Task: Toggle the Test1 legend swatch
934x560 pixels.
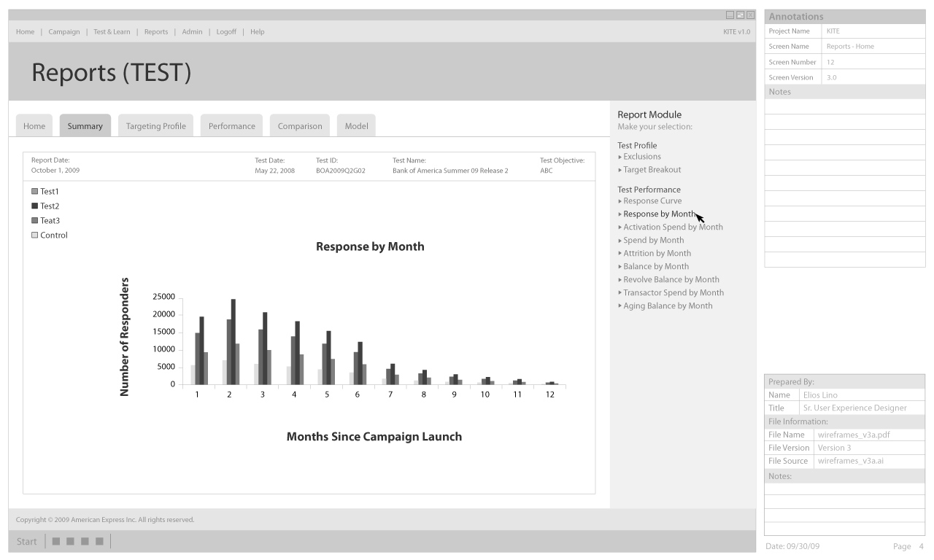Action: (34, 191)
